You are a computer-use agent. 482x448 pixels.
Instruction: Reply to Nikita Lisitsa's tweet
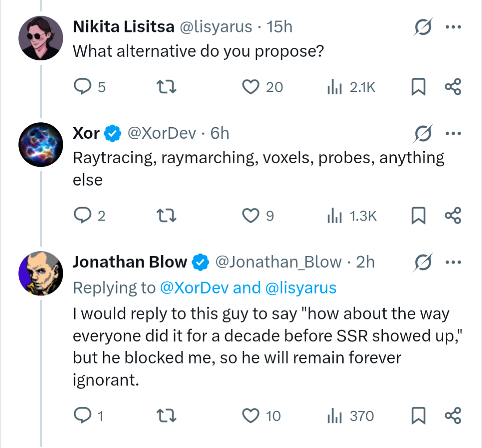(x=83, y=87)
